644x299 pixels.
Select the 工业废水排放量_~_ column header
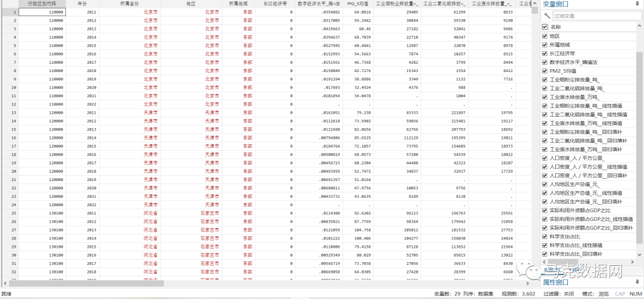click(x=491, y=4)
